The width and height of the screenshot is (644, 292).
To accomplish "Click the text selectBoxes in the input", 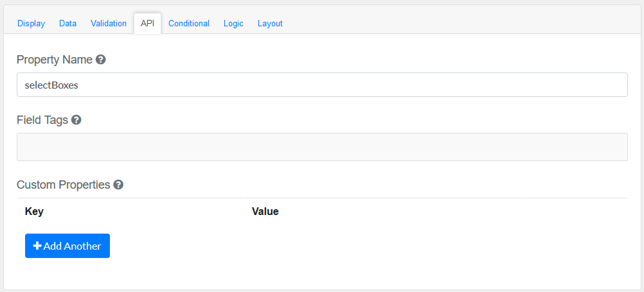I will [x=51, y=85].
